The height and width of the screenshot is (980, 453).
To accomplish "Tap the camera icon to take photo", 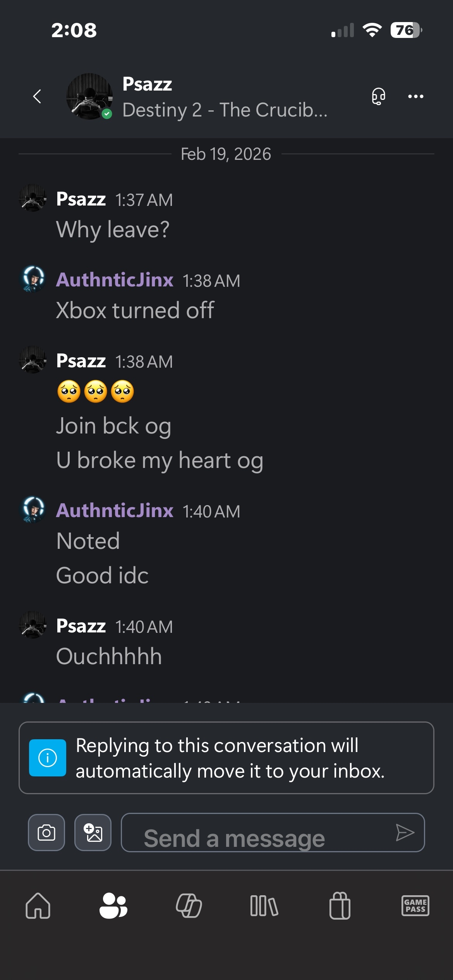I will [x=46, y=833].
